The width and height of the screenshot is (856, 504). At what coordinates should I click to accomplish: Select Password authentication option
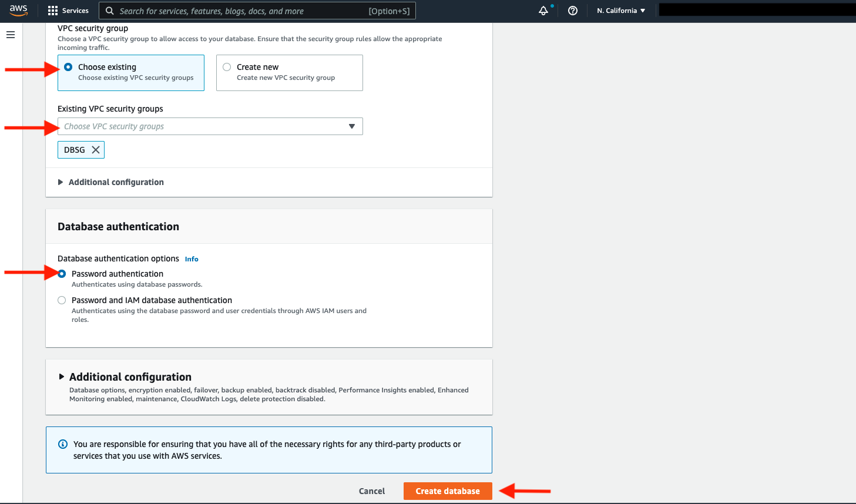coord(62,274)
